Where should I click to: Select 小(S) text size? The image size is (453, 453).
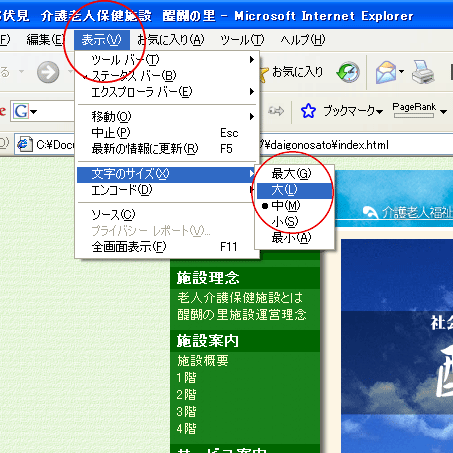pyautogui.click(x=295, y=222)
